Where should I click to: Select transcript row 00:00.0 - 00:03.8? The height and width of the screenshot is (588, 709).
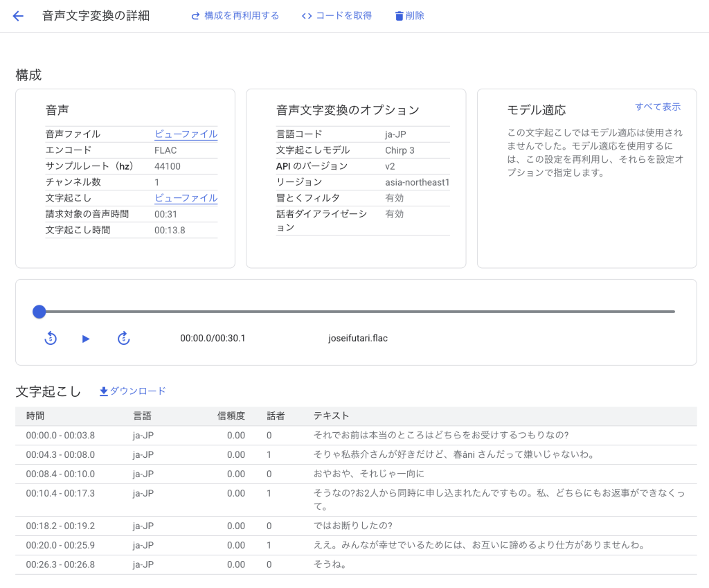click(60, 436)
